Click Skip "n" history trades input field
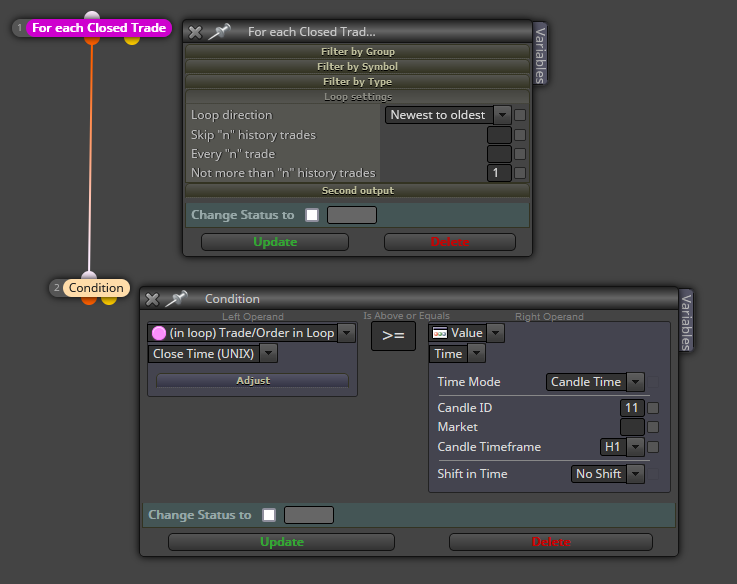Image resolution: width=737 pixels, height=584 pixels. (x=499, y=135)
